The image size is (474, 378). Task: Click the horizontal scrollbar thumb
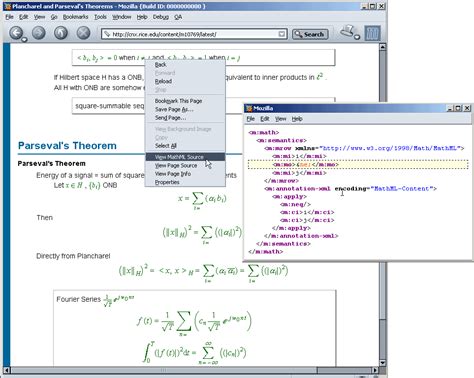(x=163, y=370)
